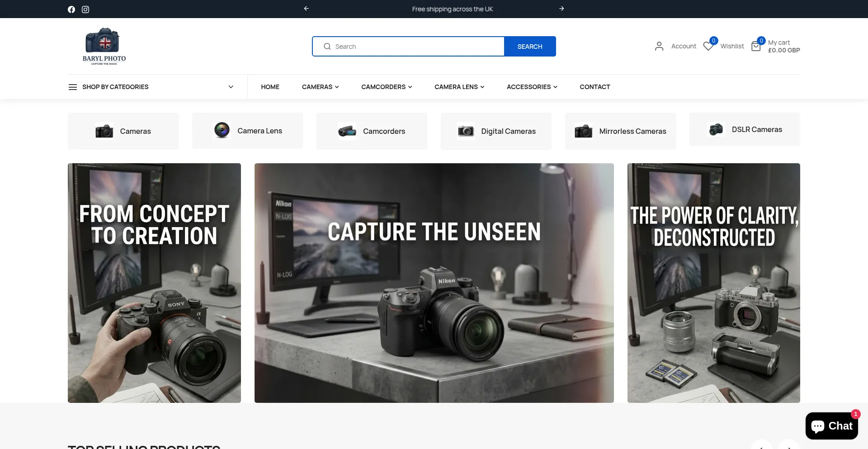
Task: Expand the Cameras dropdown menu
Action: coord(321,87)
